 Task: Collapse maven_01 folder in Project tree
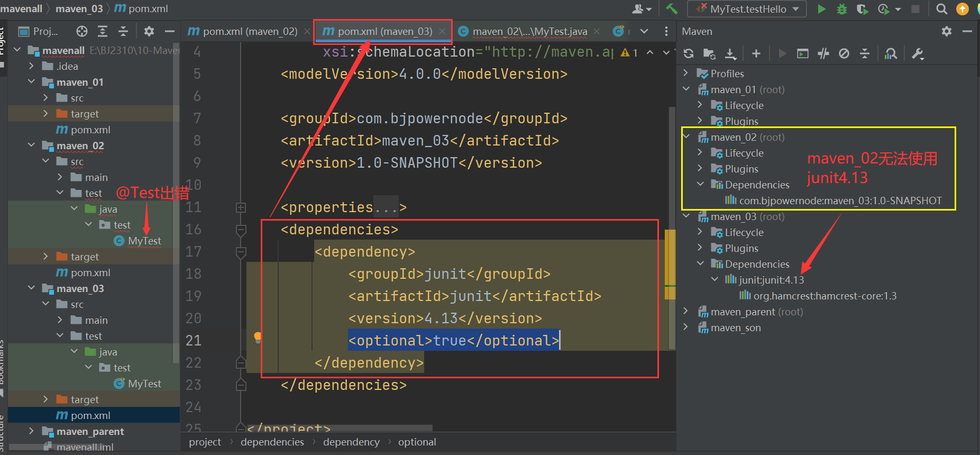[x=31, y=81]
